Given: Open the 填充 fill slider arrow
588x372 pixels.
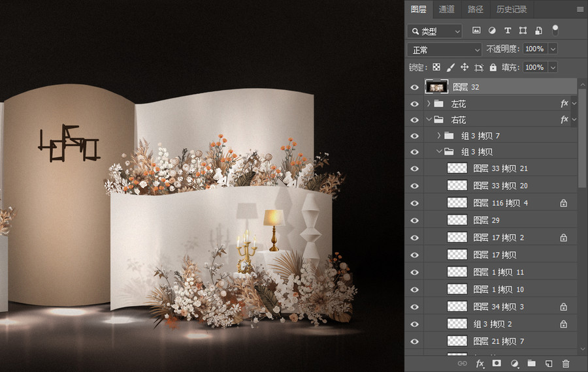Looking at the screenshot, I should pyautogui.click(x=553, y=67).
